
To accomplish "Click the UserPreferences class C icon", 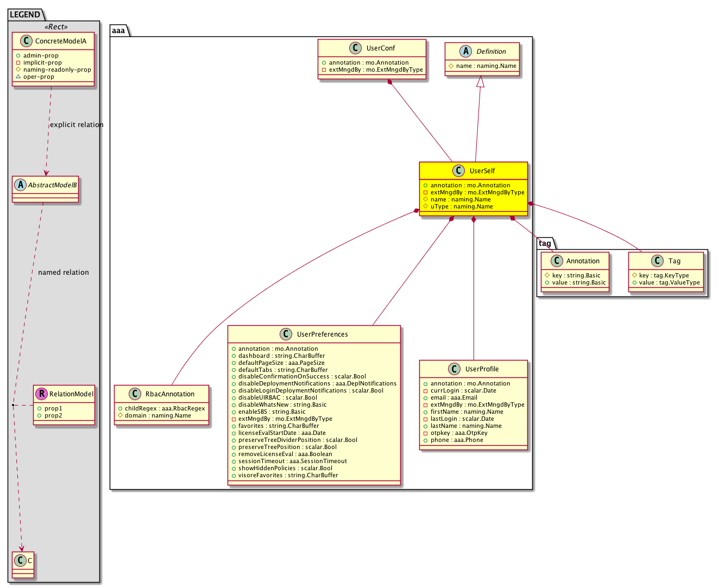I will [286, 334].
